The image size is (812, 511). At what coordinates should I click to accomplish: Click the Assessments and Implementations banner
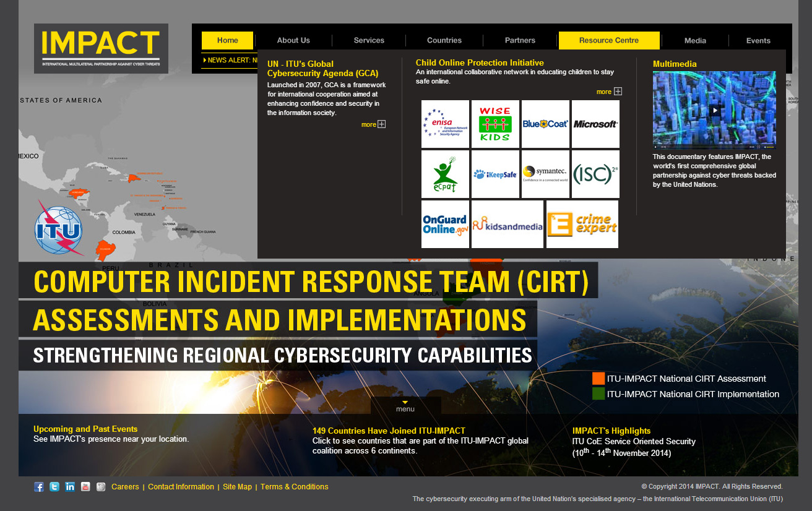(278, 320)
